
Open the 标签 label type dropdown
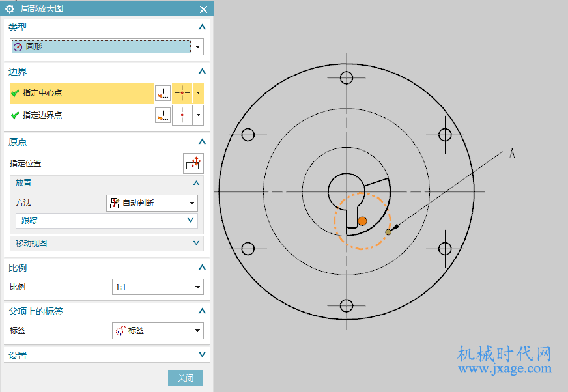click(158, 330)
